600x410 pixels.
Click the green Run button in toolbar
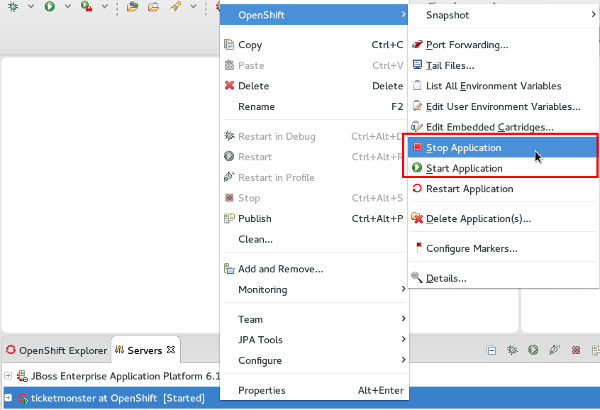[x=51, y=7]
